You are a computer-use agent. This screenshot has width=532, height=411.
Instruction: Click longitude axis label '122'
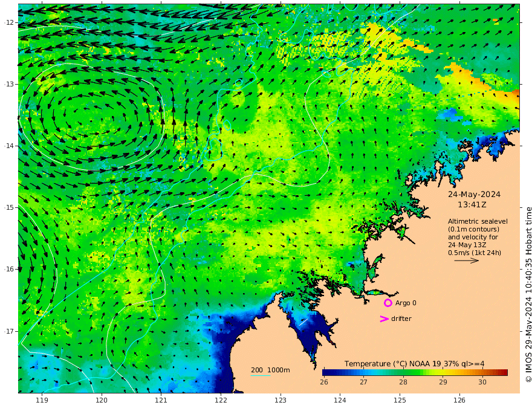(x=221, y=400)
